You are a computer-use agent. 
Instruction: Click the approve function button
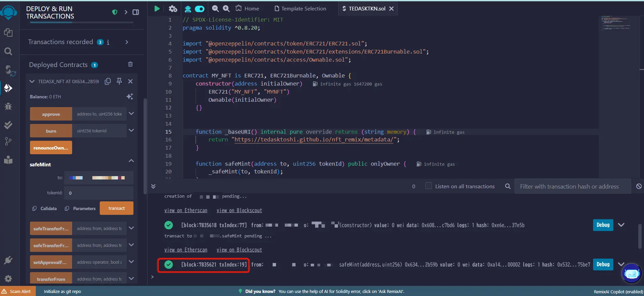click(51, 114)
